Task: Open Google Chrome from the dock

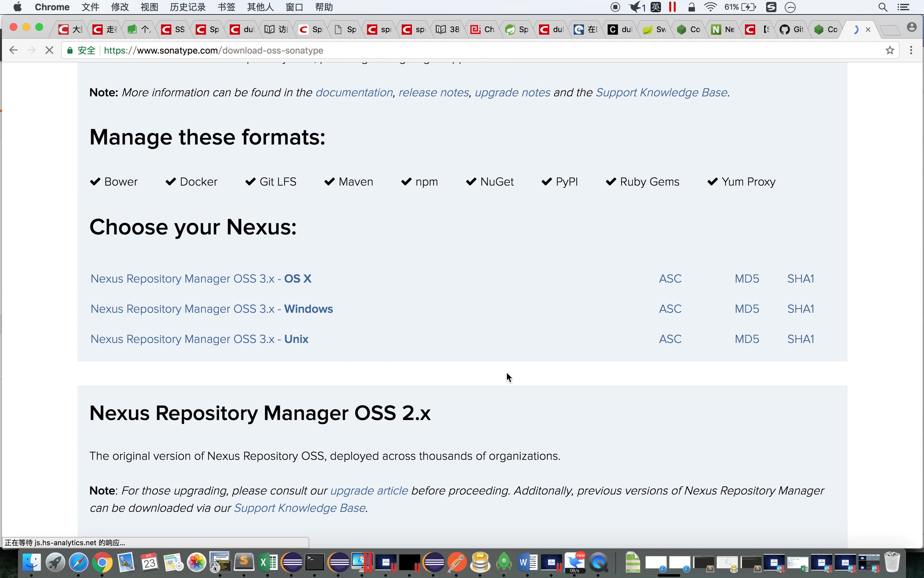Action: click(x=102, y=562)
